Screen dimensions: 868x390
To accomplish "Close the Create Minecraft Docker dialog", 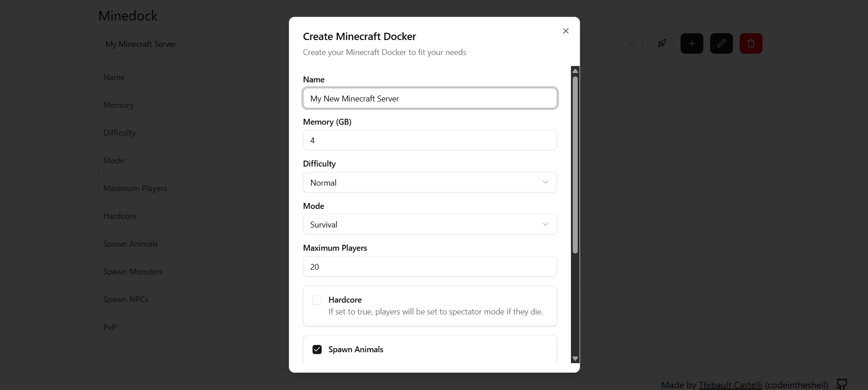I will pyautogui.click(x=565, y=31).
